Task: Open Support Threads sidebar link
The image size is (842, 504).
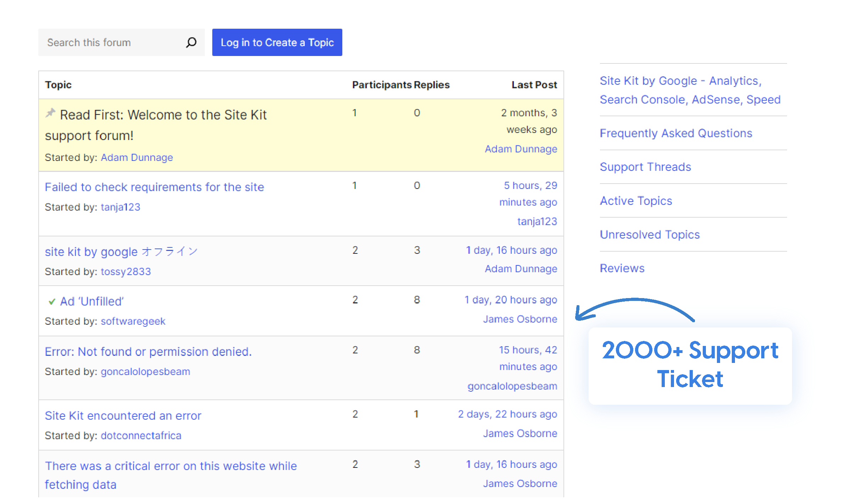Action: [x=645, y=167]
